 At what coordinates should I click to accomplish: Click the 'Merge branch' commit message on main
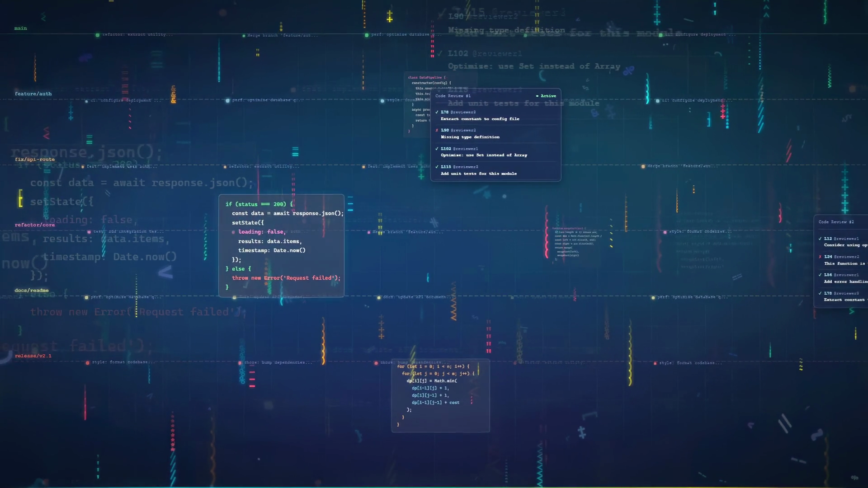tap(283, 35)
